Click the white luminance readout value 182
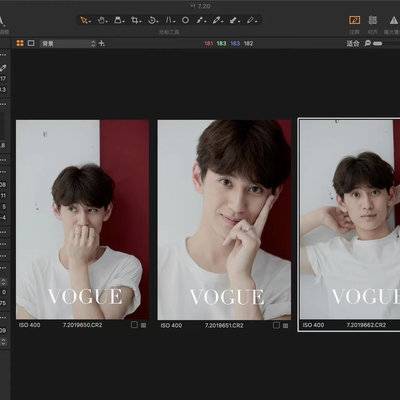The height and width of the screenshot is (400, 400). click(248, 43)
